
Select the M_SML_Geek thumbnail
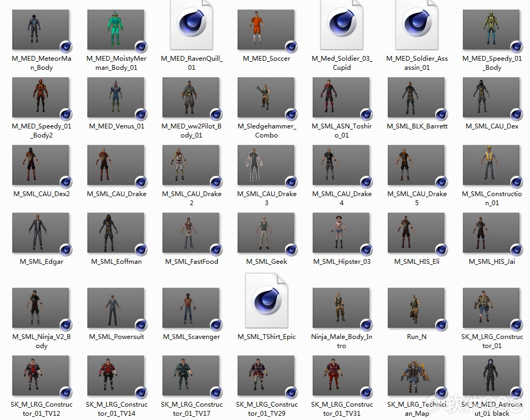(266, 233)
